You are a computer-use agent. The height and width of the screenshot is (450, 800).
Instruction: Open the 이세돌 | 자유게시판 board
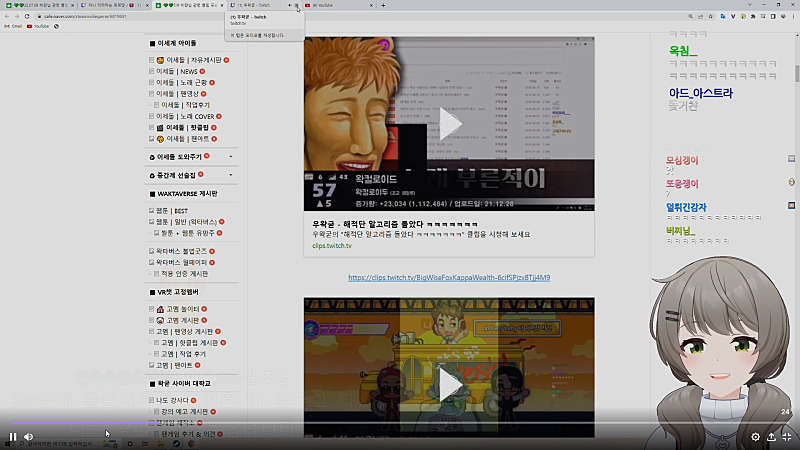pos(194,60)
